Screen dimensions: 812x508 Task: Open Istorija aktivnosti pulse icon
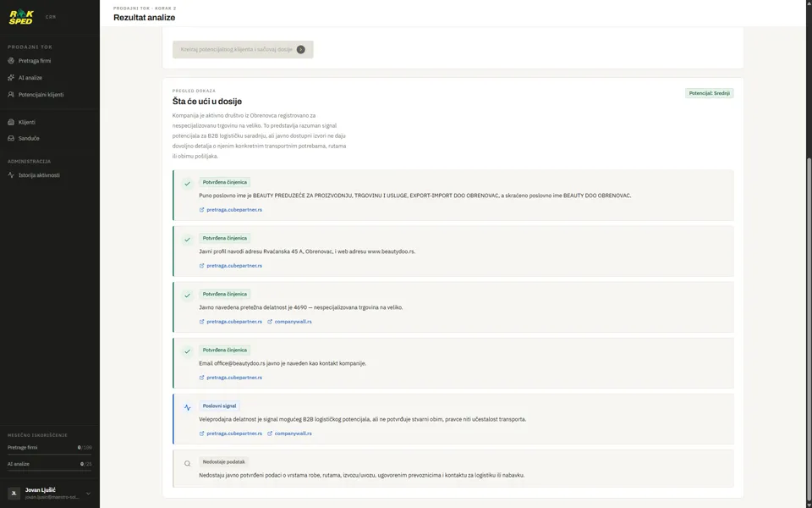(11, 175)
